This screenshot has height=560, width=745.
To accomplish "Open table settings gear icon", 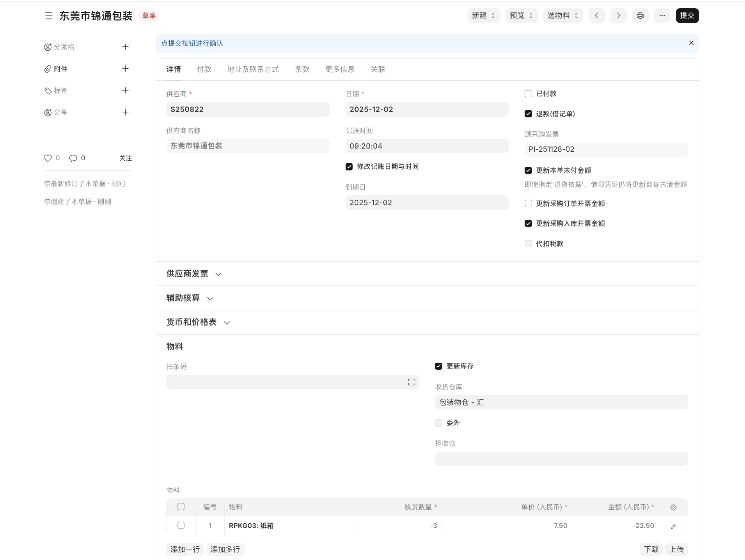I will coord(673,507).
